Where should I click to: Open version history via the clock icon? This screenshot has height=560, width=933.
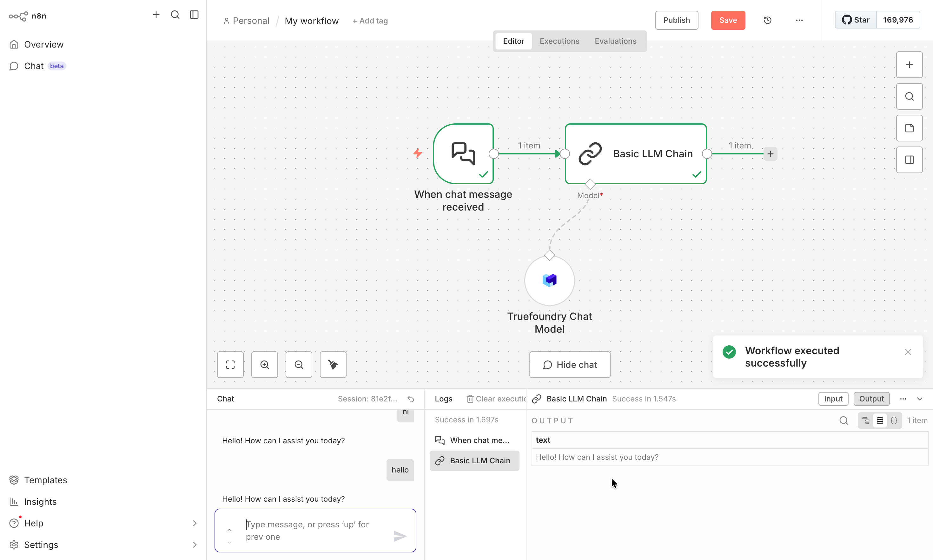(767, 20)
